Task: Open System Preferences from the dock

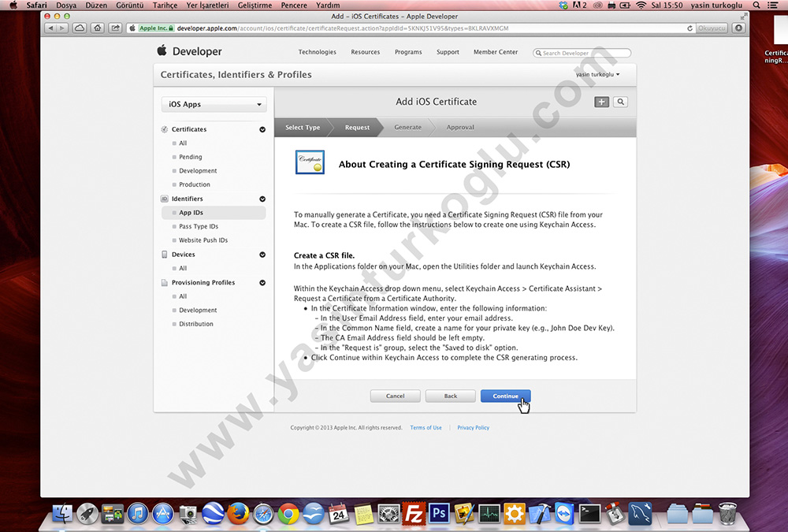Action: pyautogui.click(x=389, y=514)
